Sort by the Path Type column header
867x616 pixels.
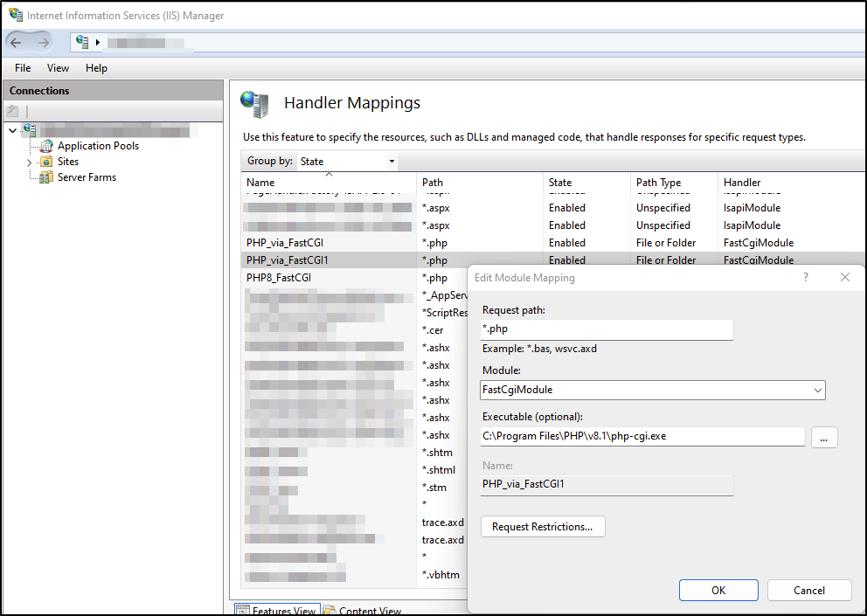(x=674, y=183)
